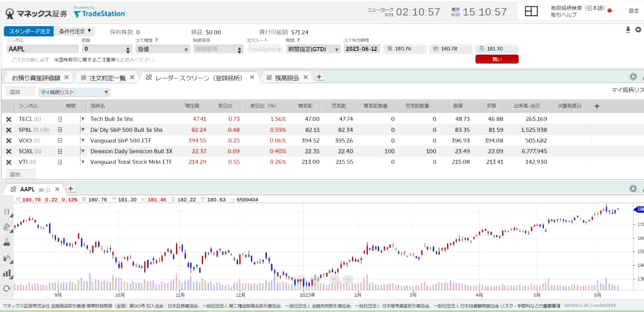This screenshot has width=644, height=312.
Task: Open the order route dropdown
Action: tap(265, 49)
